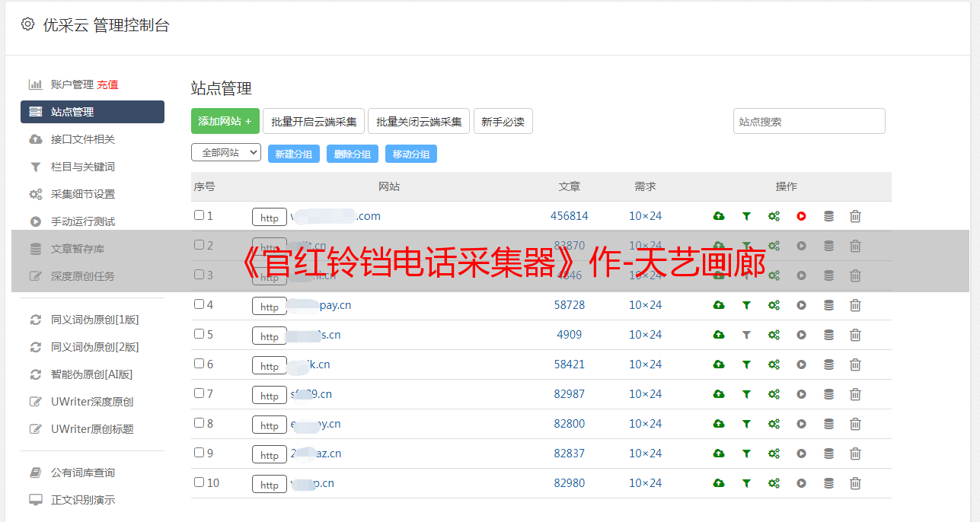Open the filter icon for row 4
This screenshot has height=522, width=980.
pyautogui.click(x=746, y=305)
